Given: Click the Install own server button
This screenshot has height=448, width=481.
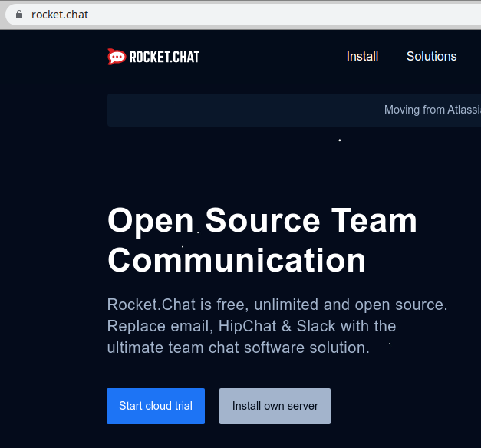Looking at the screenshot, I should [x=275, y=406].
